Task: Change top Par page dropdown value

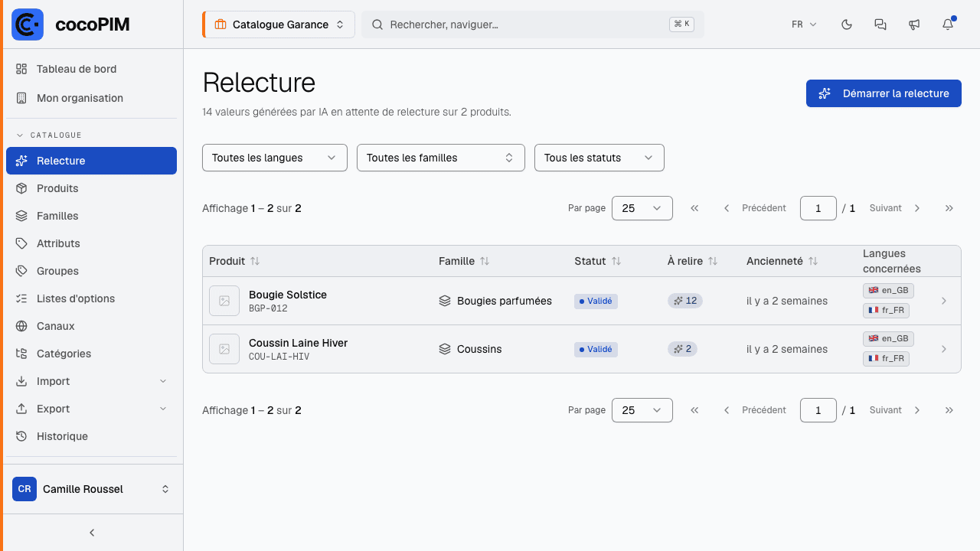Action: click(642, 208)
